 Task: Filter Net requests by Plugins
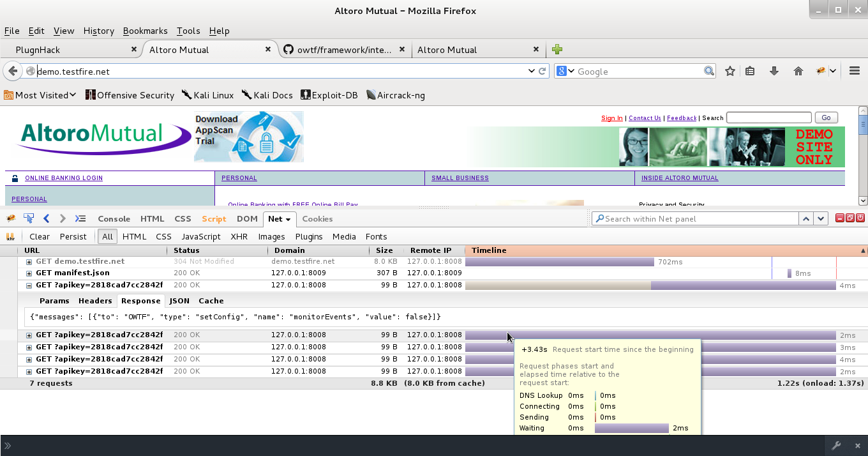pyautogui.click(x=309, y=236)
